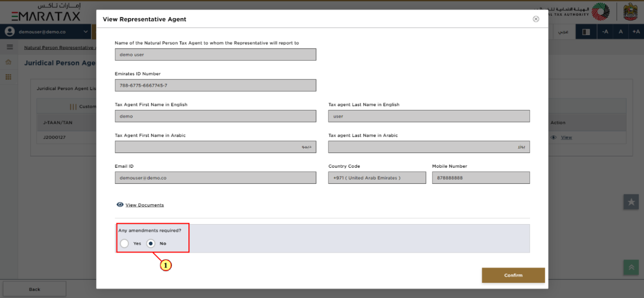The height and width of the screenshot is (298, 644).
Task: Decrease font size with -A
Action: pos(605,32)
